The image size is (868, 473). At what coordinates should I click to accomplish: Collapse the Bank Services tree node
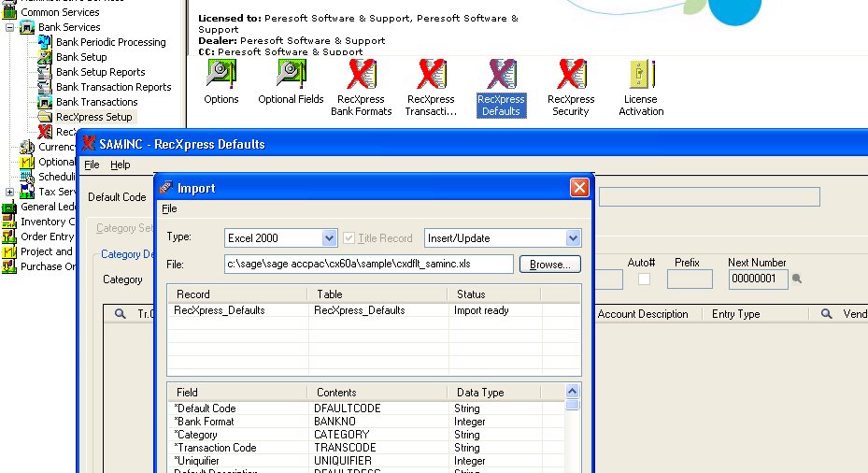pyautogui.click(x=10, y=27)
